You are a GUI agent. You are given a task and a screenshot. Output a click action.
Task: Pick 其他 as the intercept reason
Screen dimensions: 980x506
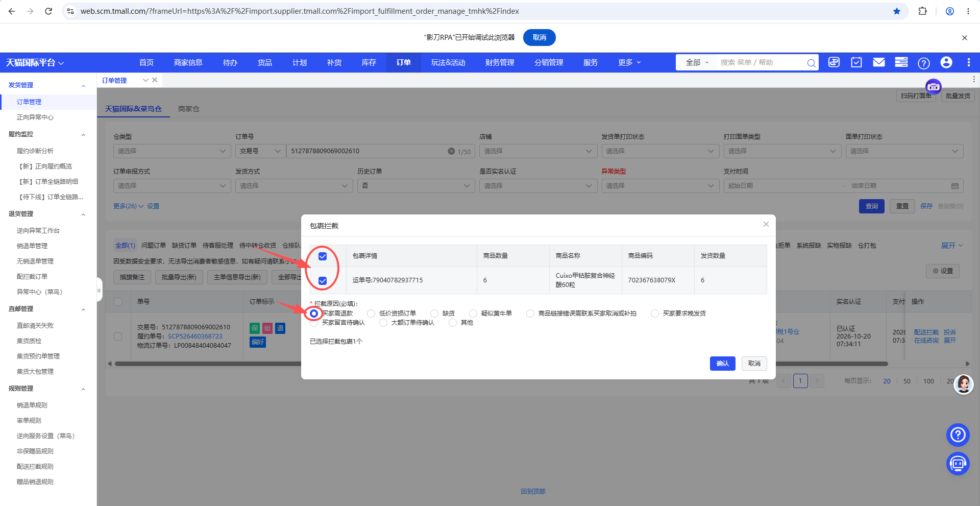[x=453, y=323]
